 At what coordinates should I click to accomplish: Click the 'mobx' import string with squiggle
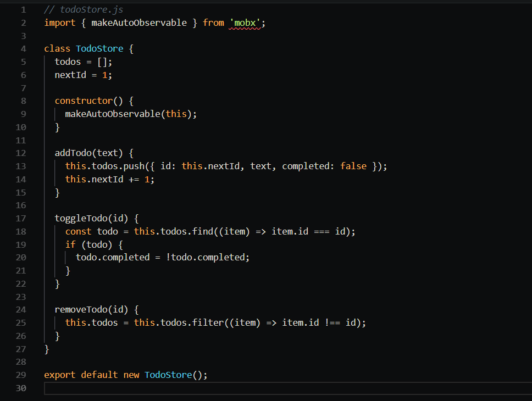click(245, 23)
